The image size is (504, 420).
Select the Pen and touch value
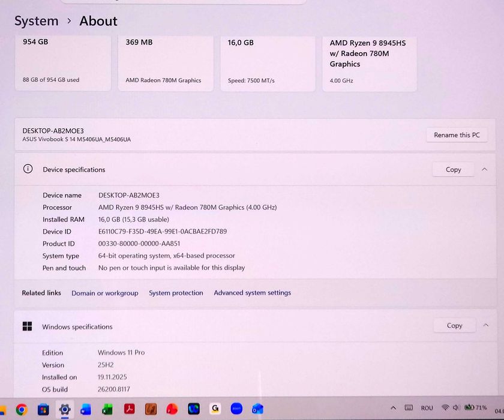pos(172,268)
